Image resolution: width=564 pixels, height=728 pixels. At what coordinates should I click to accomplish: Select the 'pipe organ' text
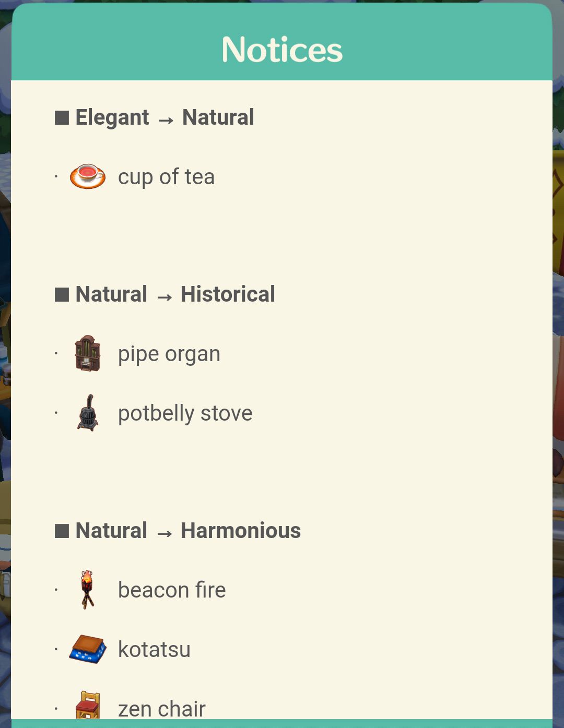169,354
